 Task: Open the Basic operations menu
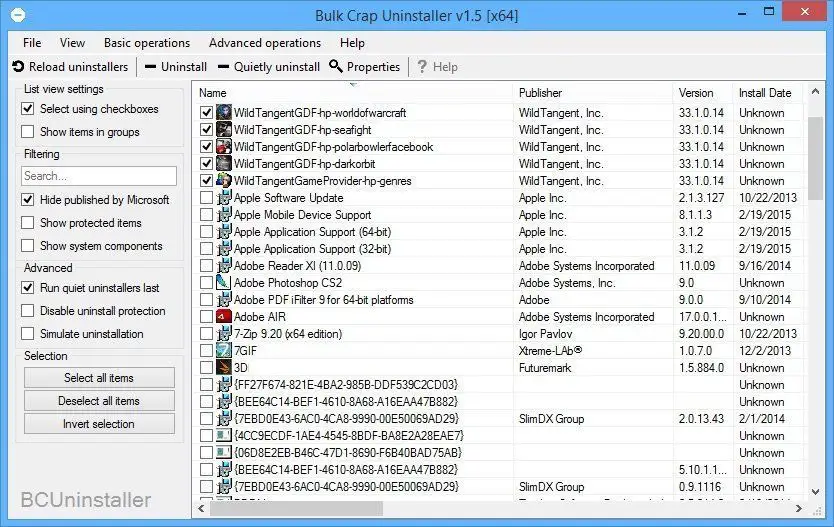[147, 43]
